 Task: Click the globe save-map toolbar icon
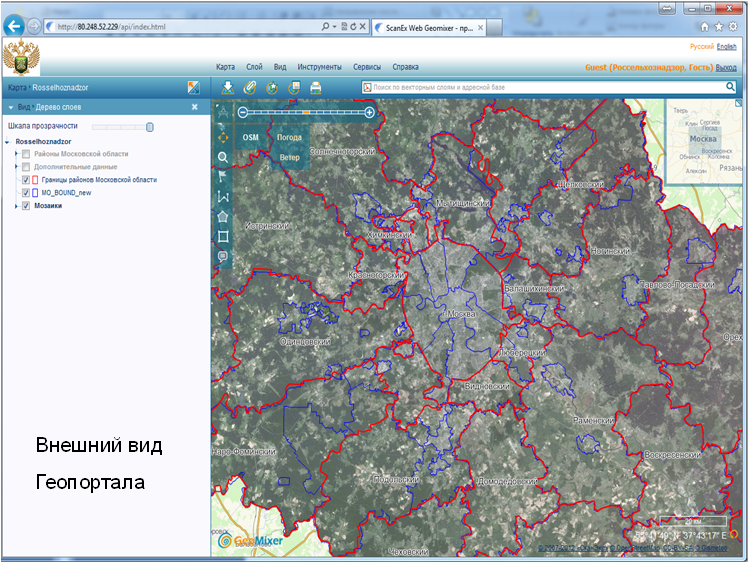click(294, 87)
